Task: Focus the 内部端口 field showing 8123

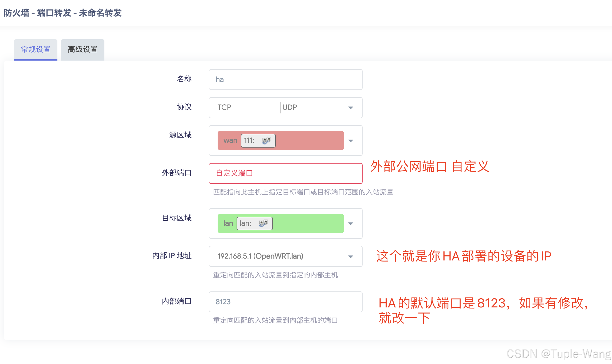Action: [285, 302]
